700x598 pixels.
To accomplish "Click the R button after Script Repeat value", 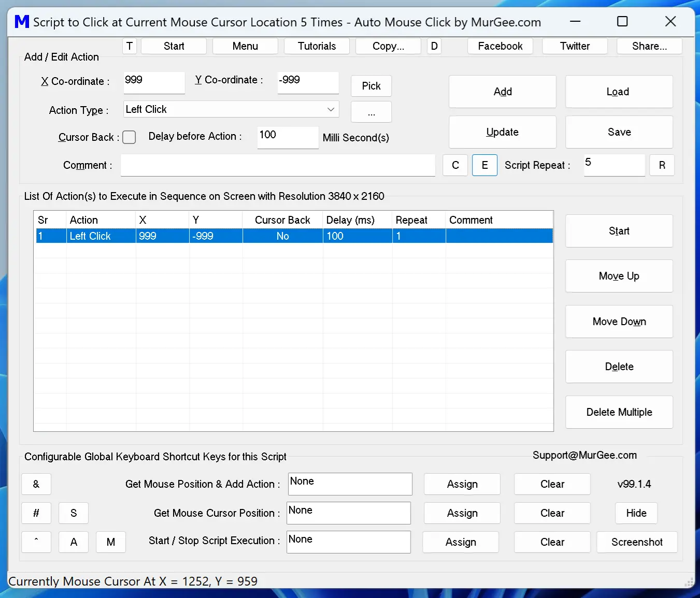I will pos(662,165).
